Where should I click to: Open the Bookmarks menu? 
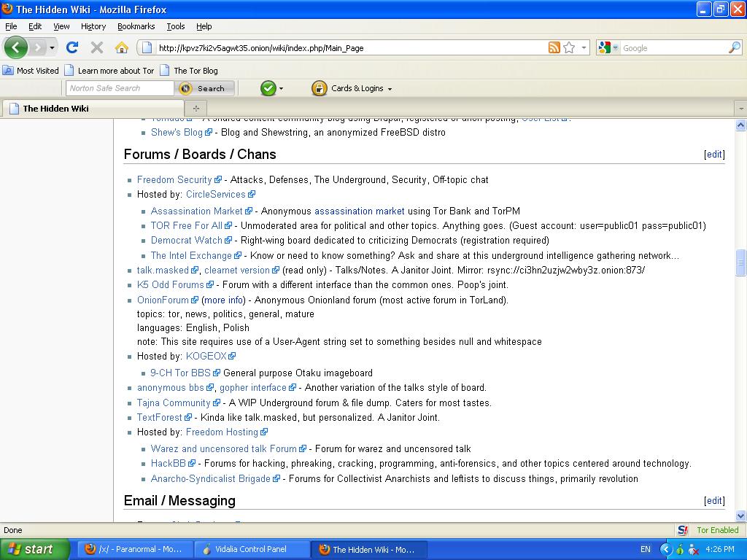click(136, 26)
